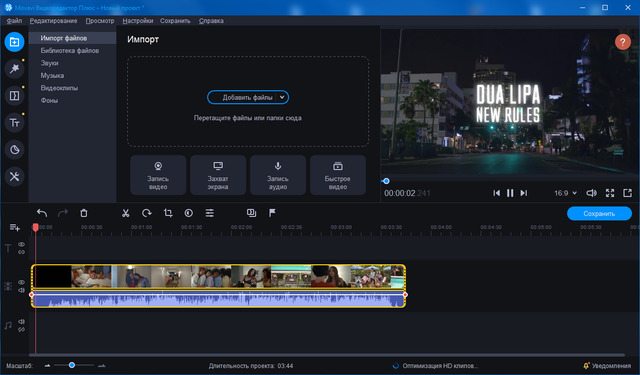
Task: Skip to next frame button
Action: click(x=524, y=193)
